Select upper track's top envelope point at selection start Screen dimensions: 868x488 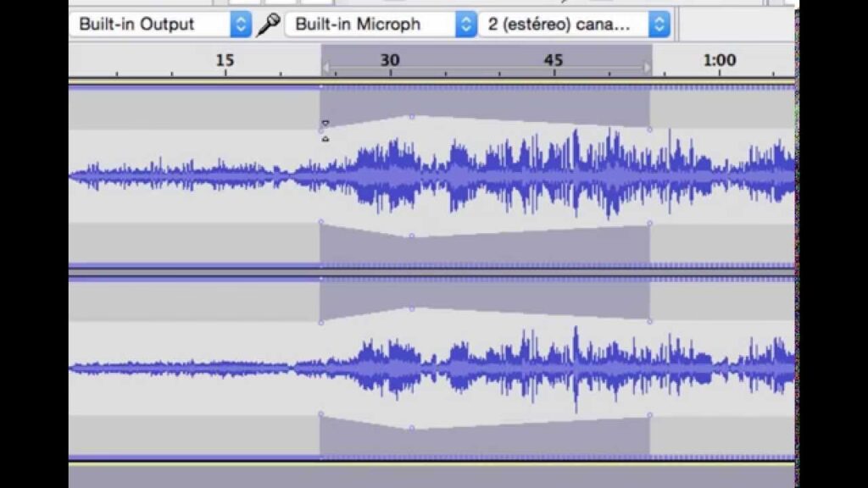coord(321,130)
